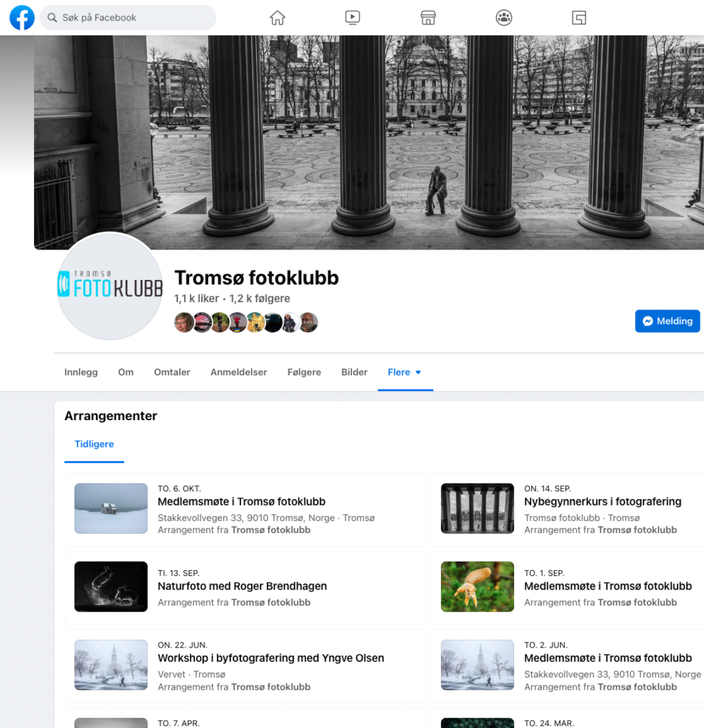Click 'TO. 7. APR.' date label
The width and height of the screenshot is (704, 728).
[x=178, y=723]
